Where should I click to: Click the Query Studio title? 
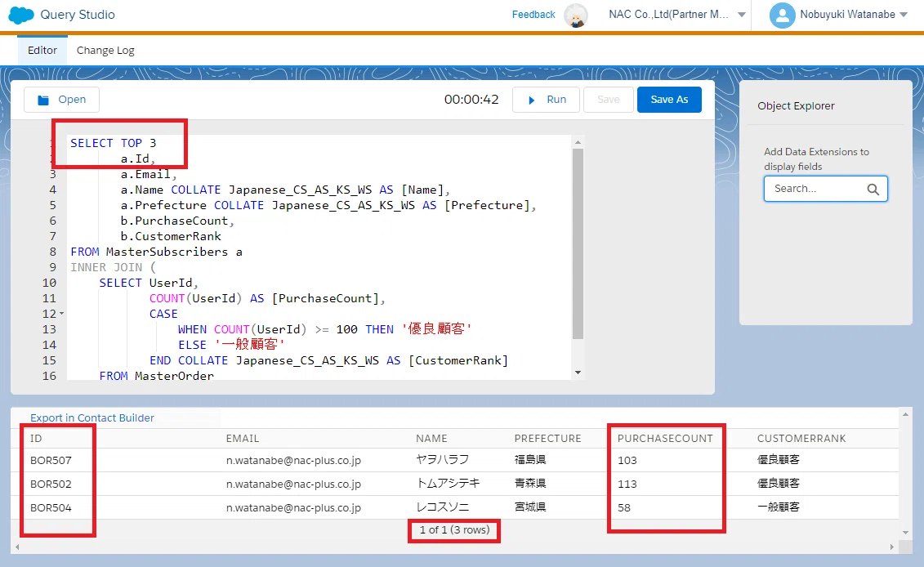tap(77, 15)
